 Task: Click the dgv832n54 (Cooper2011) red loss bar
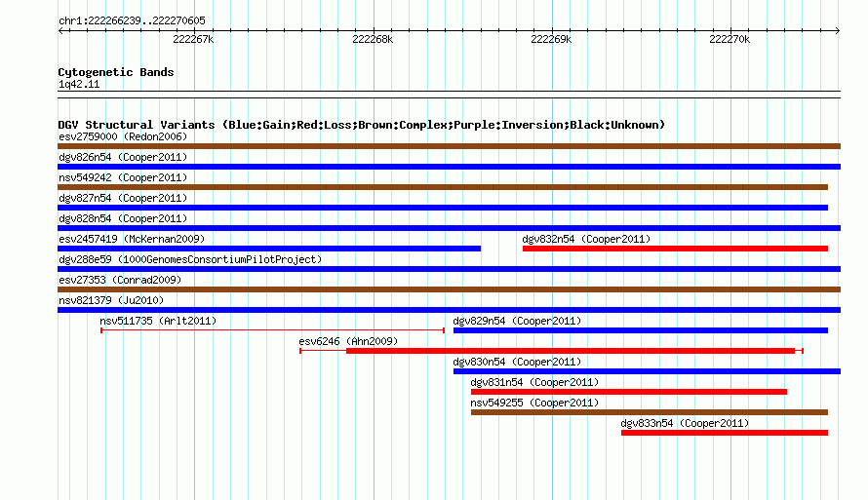point(675,249)
